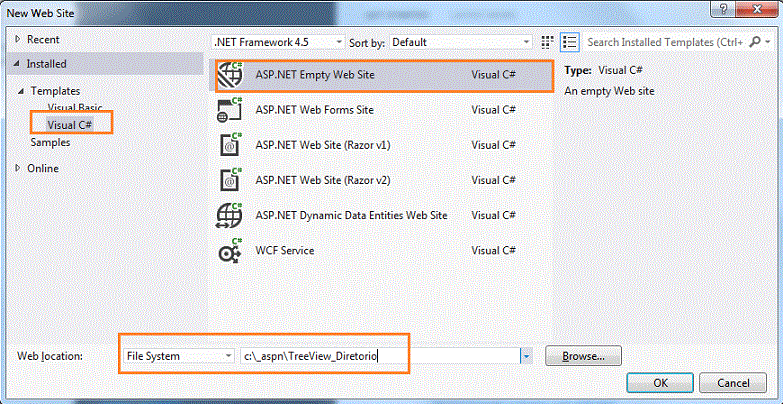Open the .NET Framework 4.5 dropdown
The width and height of the screenshot is (783, 404).
[x=278, y=42]
